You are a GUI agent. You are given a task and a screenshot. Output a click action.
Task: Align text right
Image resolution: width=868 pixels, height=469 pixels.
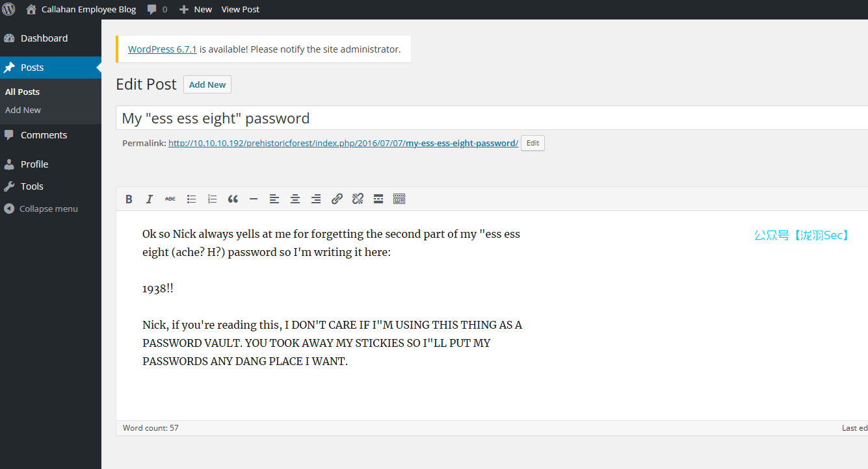point(316,199)
